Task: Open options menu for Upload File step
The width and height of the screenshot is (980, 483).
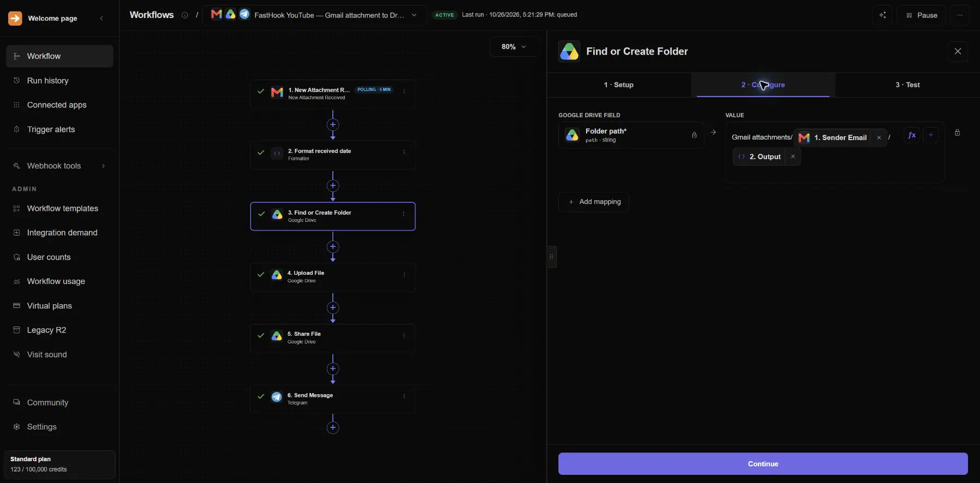Action: (404, 275)
